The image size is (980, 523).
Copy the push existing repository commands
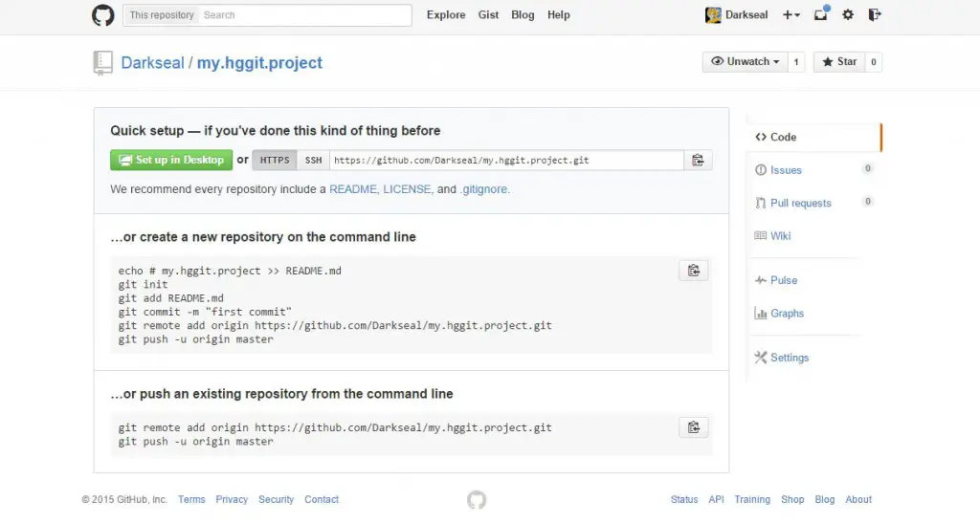(x=693, y=427)
